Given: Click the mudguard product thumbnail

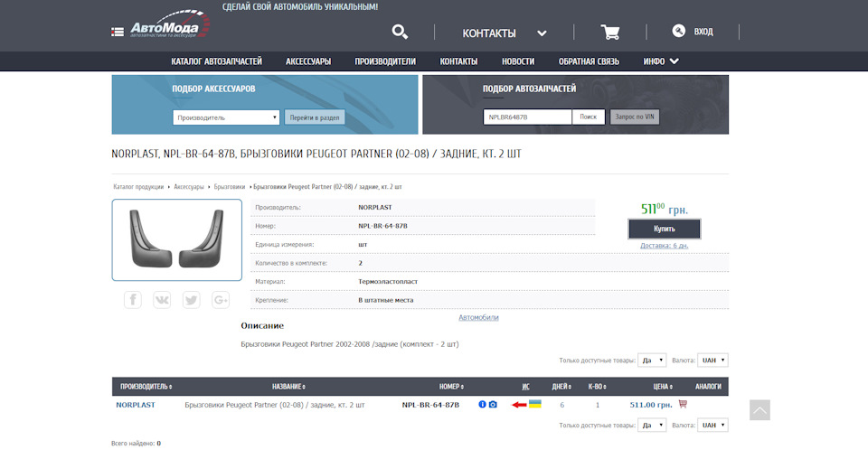Looking at the screenshot, I should coord(177,240).
